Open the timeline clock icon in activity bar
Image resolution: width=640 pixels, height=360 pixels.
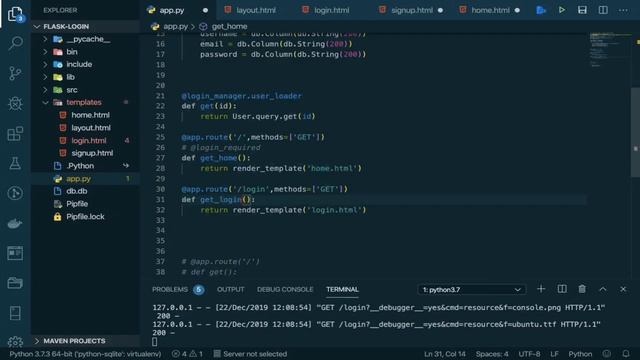[15, 193]
